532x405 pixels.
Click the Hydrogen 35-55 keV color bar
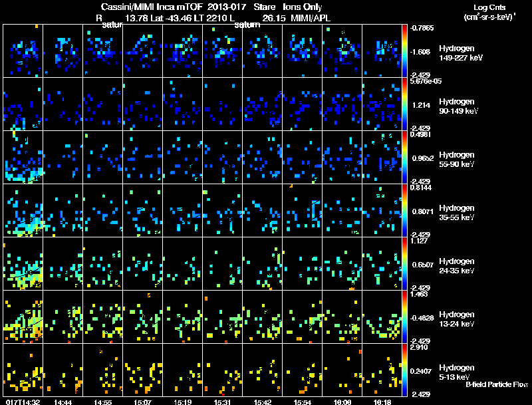404,210
